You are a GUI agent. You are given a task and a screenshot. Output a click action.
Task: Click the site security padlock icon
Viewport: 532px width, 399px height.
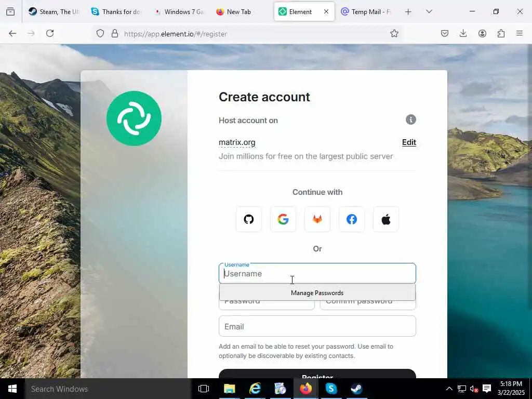[115, 33]
